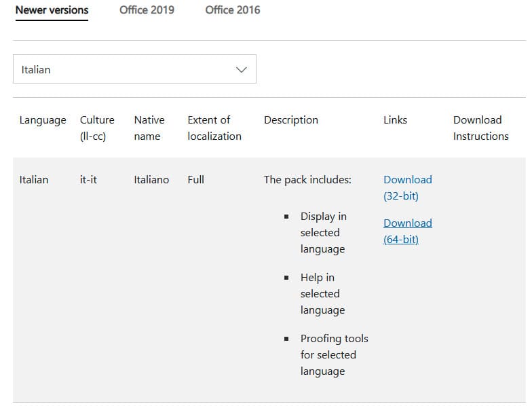Switch to the Newer versions tab
Screen dimensions: 532x406
point(52,10)
